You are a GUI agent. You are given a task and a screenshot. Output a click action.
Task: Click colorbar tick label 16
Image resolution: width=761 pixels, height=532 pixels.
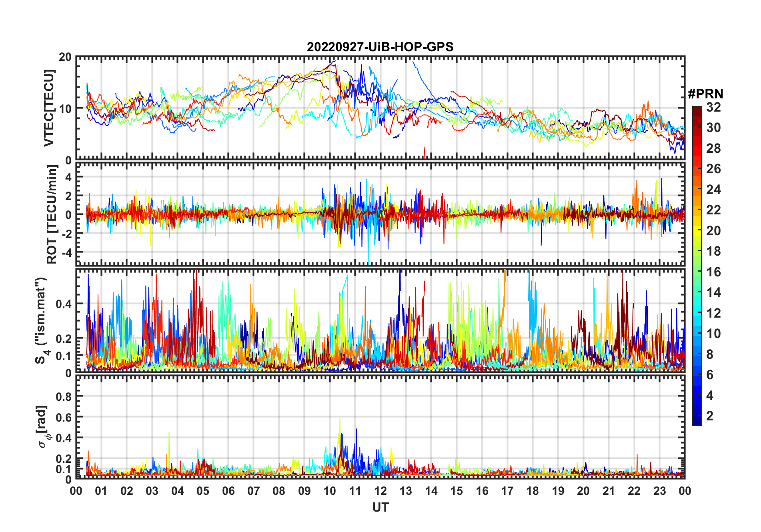713,272
